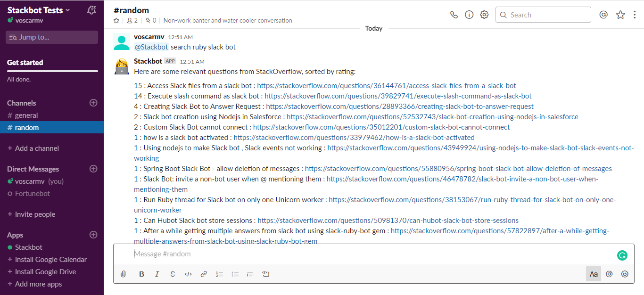Show starred items in header

click(x=620, y=15)
